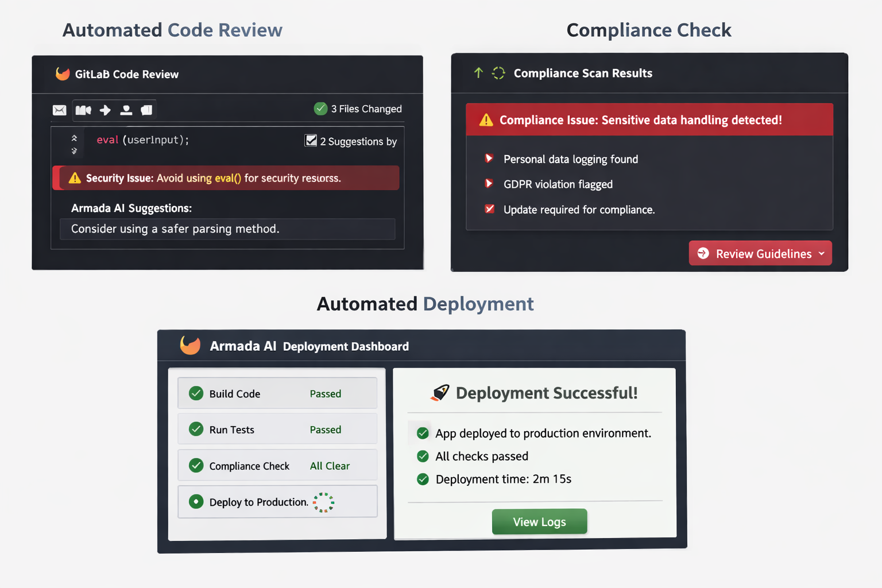Click the Compliance Scan Results title
This screenshot has width=882, height=588.
(583, 73)
